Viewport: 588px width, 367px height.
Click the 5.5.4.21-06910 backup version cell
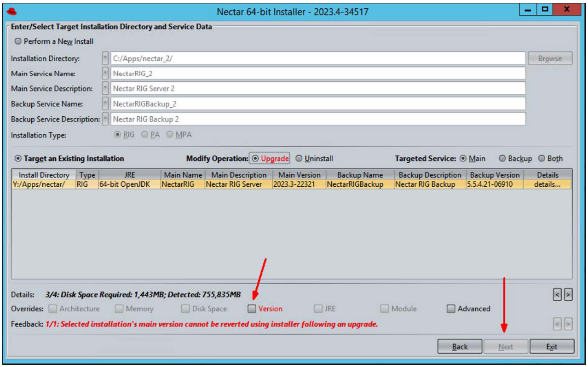[x=495, y=184]
